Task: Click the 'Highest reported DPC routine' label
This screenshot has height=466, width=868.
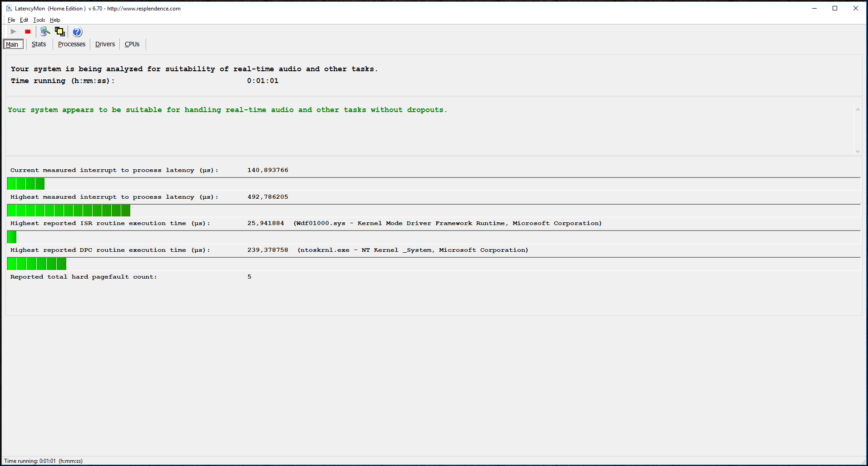Action: point(110,250)
